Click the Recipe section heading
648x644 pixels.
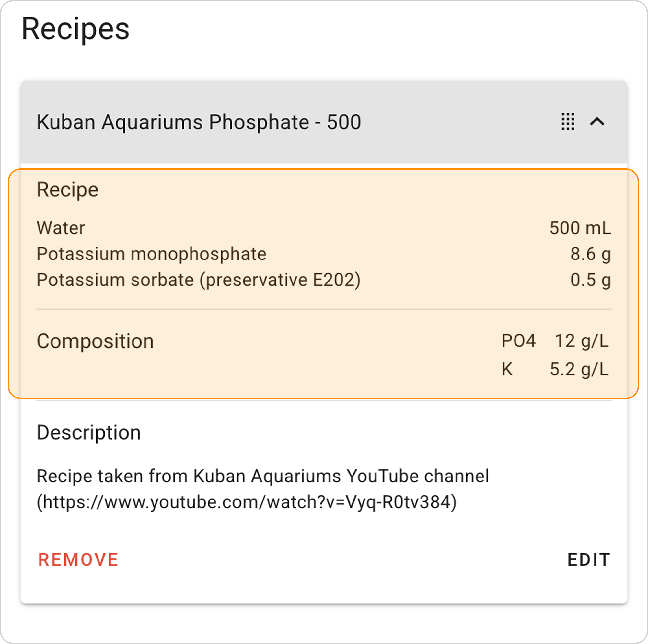(x=67, y=190)
